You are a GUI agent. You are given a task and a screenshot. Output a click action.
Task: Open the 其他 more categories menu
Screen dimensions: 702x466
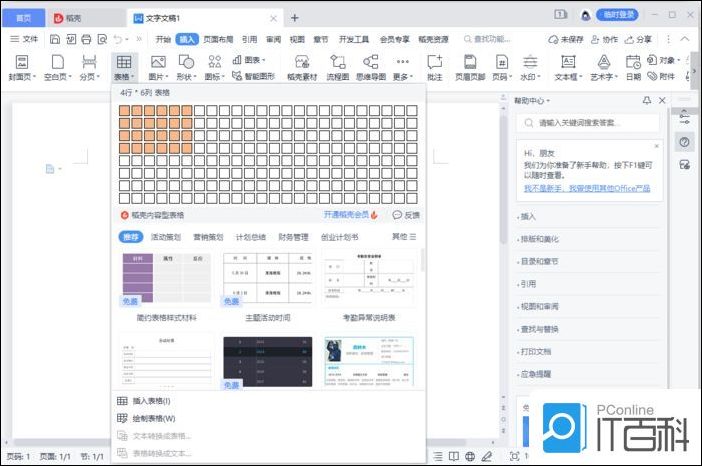tap(404, 237)
